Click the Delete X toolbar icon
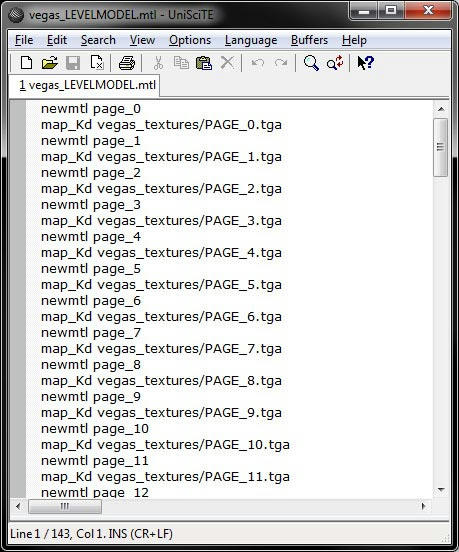Viewport: 459px width, 552px height. (227, 63)
